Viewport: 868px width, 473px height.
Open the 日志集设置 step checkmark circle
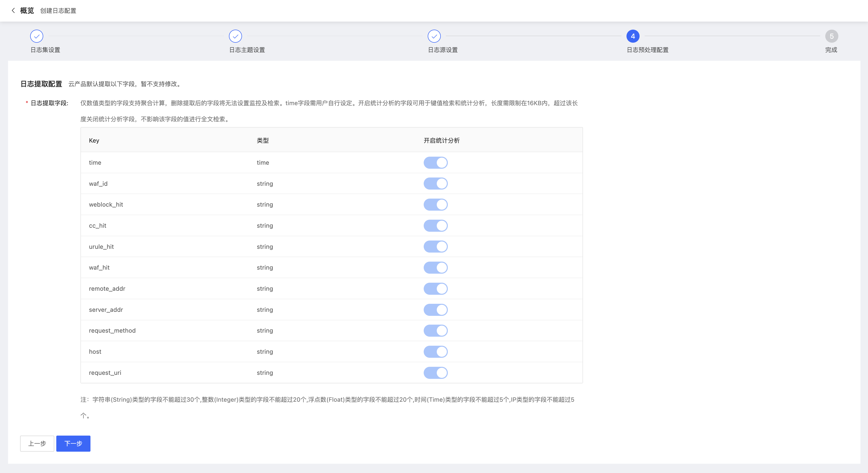37,36
